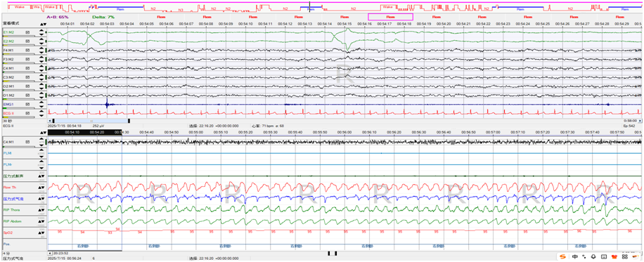644x262 pixels.
Task: Adjust F4:M1 amplitude stepper
Action: pos(42,50)
